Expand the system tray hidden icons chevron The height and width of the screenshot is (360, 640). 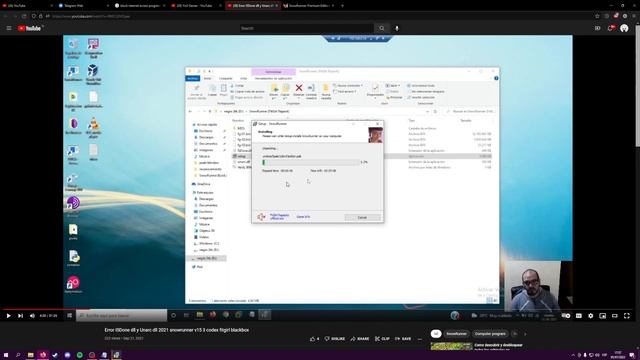(x=573, y=355)
